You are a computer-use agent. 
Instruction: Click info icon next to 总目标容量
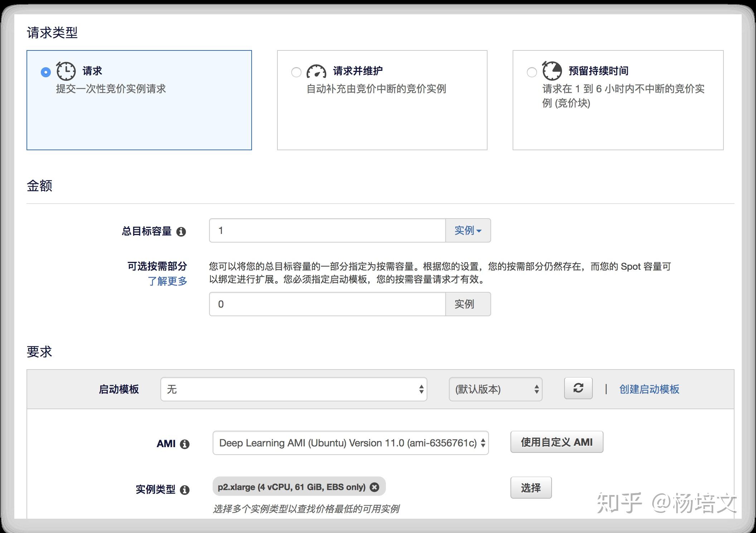(181, 232)
